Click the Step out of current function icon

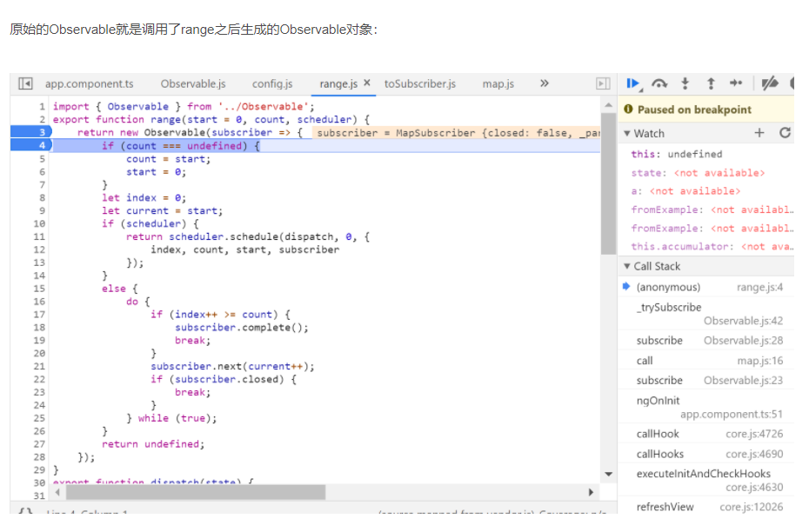(x=711, y=83)
